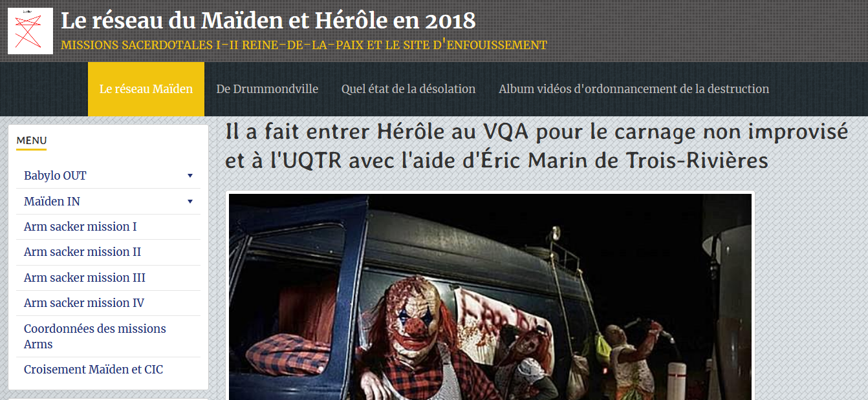Click the article heading about Hérôle au VQA
Viewport: 868px width, 400px height.
tap(536, 146)
